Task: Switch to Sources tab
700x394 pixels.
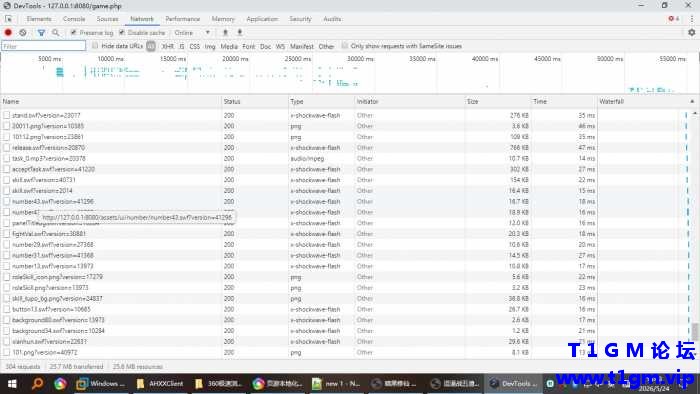Action: (x=108, y=19)
